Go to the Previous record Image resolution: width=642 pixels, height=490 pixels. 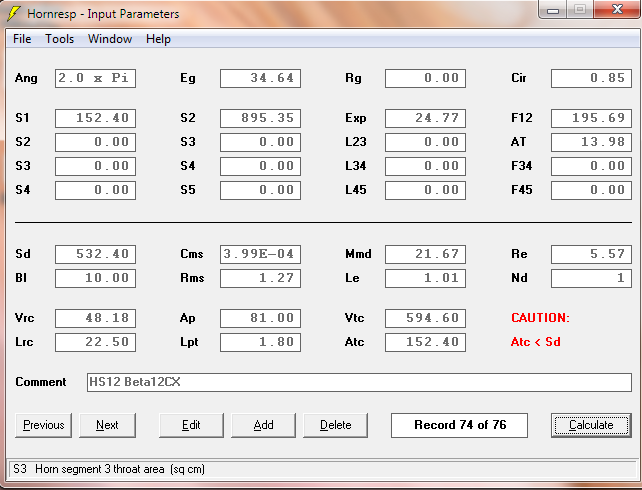(x=43, y=425)
